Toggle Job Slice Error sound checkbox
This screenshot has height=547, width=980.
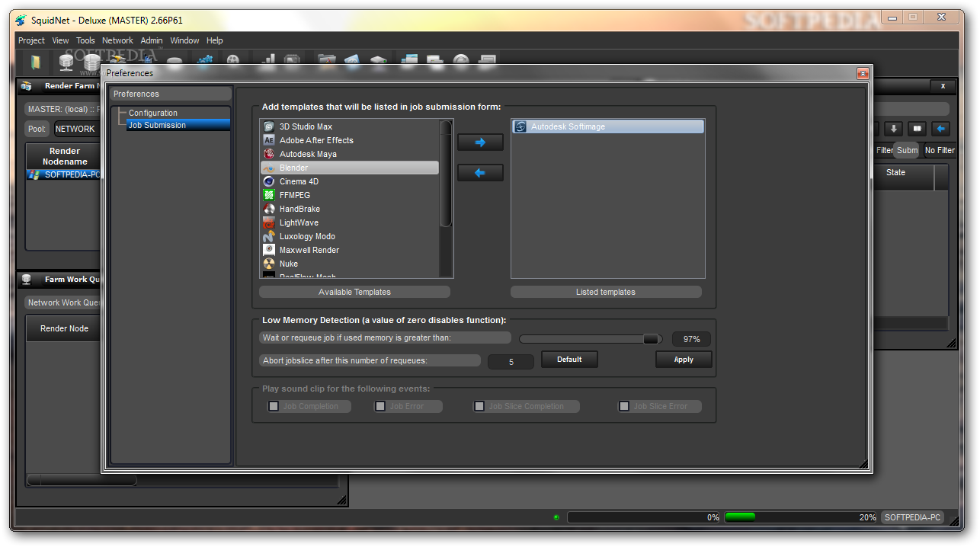624,406
